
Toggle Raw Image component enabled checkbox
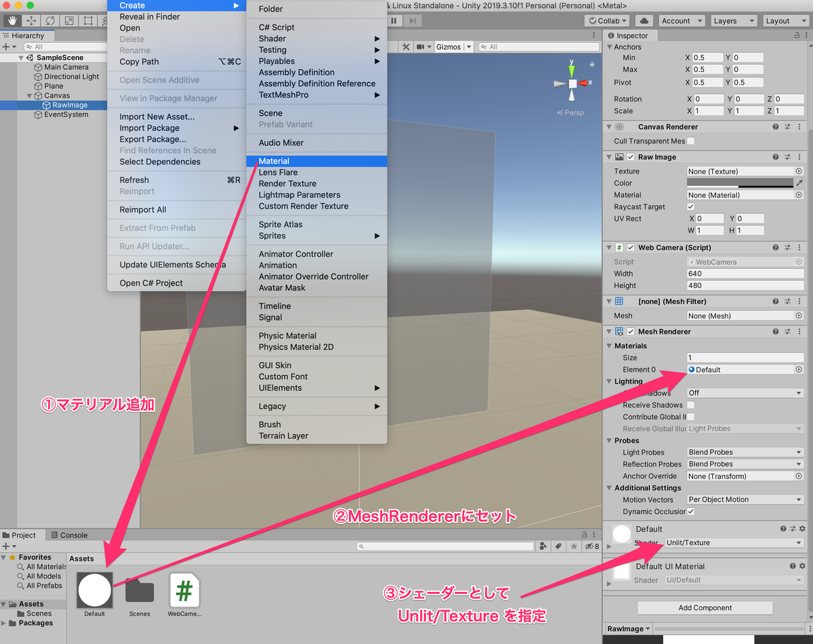tap(631, 157)
